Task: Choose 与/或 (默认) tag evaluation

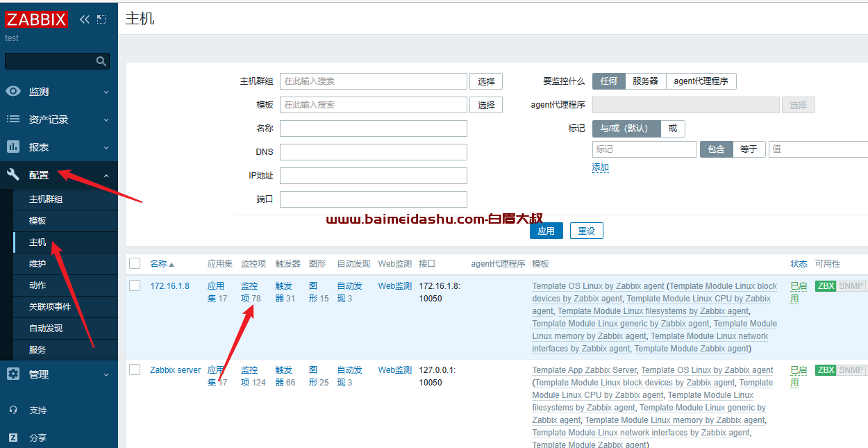Action: (626, 128)
